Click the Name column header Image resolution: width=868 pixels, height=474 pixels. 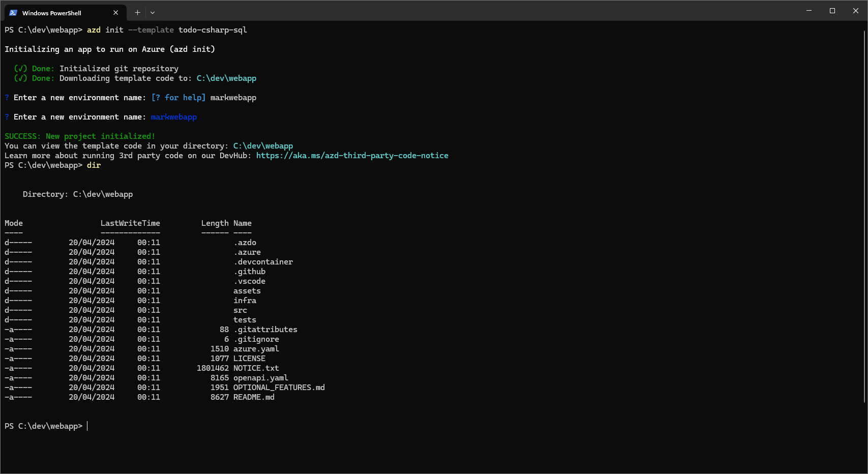(243, 223)
